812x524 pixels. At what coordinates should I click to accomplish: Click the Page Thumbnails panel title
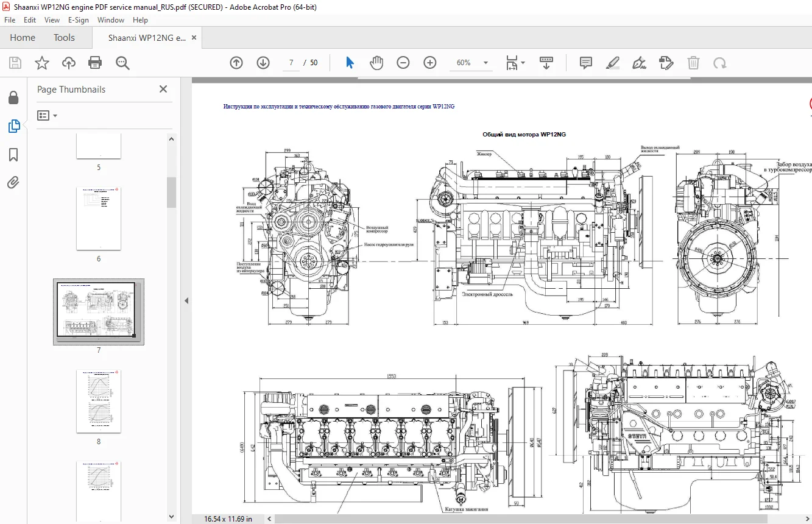[x=71, y=89]
